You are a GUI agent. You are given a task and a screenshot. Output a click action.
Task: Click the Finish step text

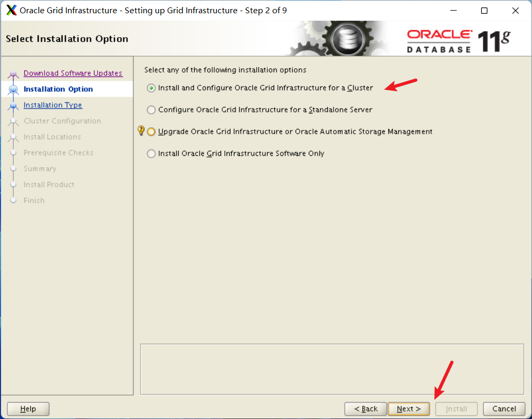pos(34,200)
